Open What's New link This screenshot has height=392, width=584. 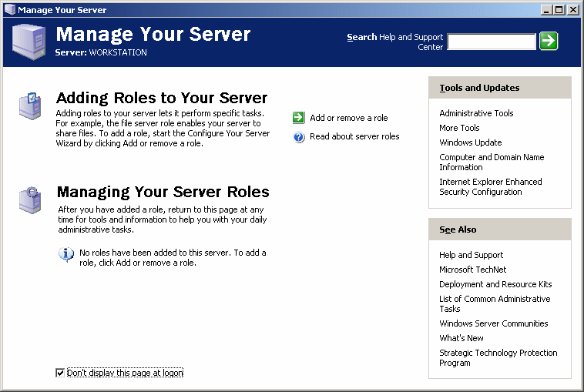pyautogui.click(x=461, y=338)
